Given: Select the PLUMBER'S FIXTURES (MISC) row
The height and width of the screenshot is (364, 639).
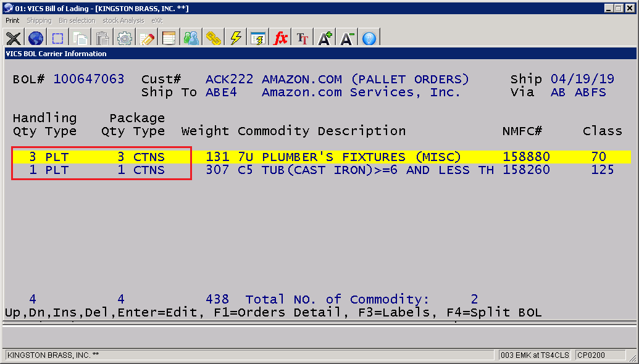Looking at the screenshot, I should (x=322, y=157).
